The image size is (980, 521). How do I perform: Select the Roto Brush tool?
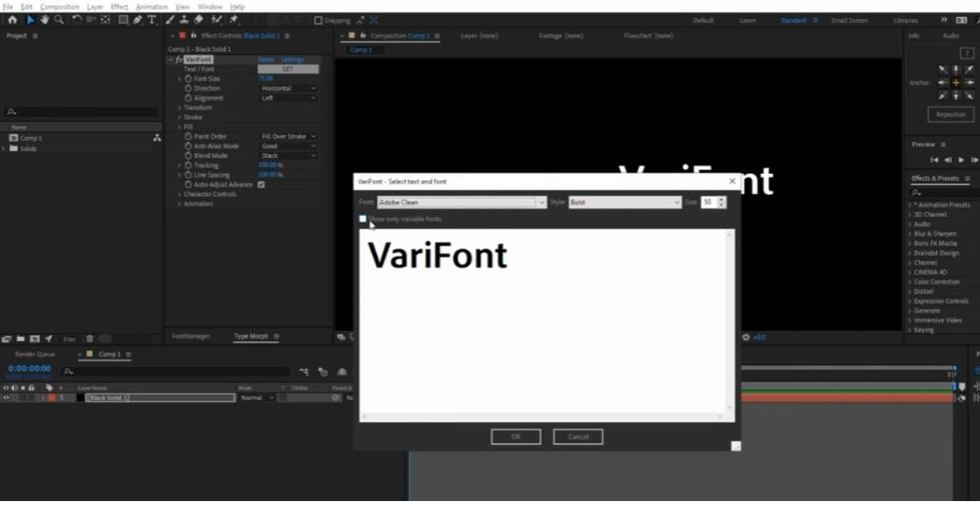217,20
